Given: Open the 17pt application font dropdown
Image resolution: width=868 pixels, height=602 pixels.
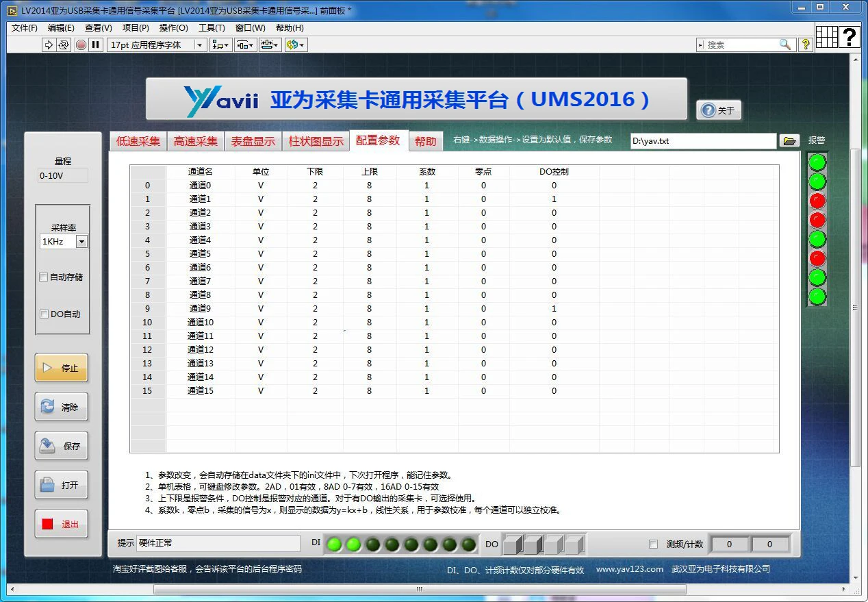Looking at the screenshot, I should point(157,45).
